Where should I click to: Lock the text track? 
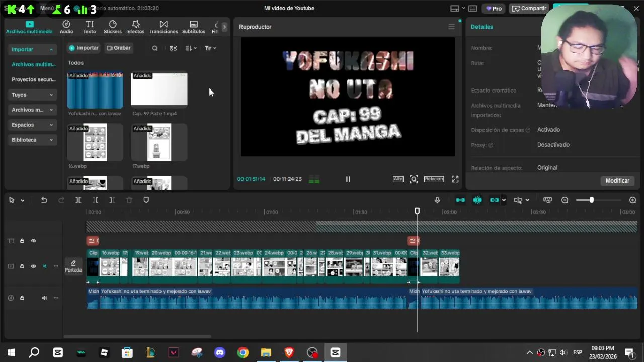(x=22, y=241)
